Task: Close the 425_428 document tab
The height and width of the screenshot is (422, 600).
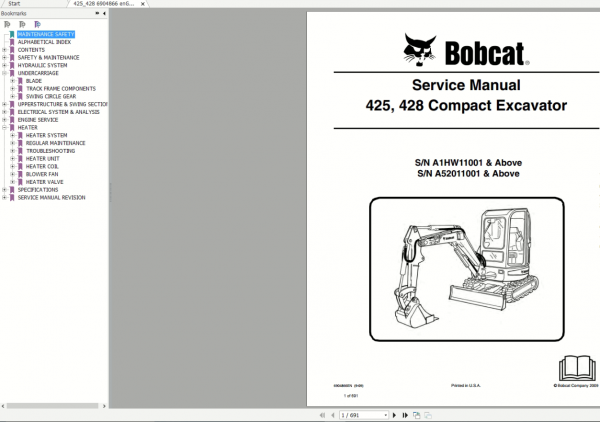Action: tap(143, 4)
